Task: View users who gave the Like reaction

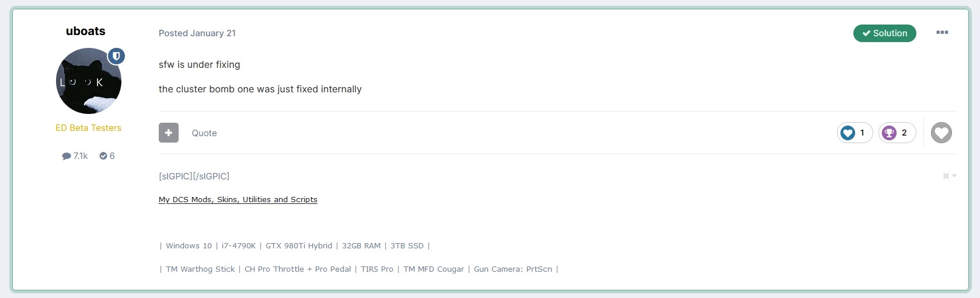Action: click(855, 133)
